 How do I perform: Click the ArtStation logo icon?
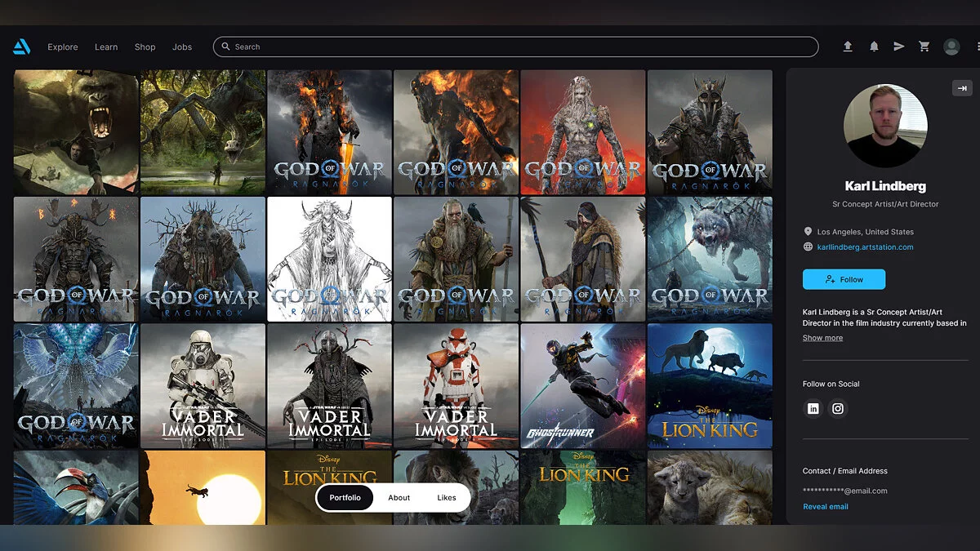[22, 47]
